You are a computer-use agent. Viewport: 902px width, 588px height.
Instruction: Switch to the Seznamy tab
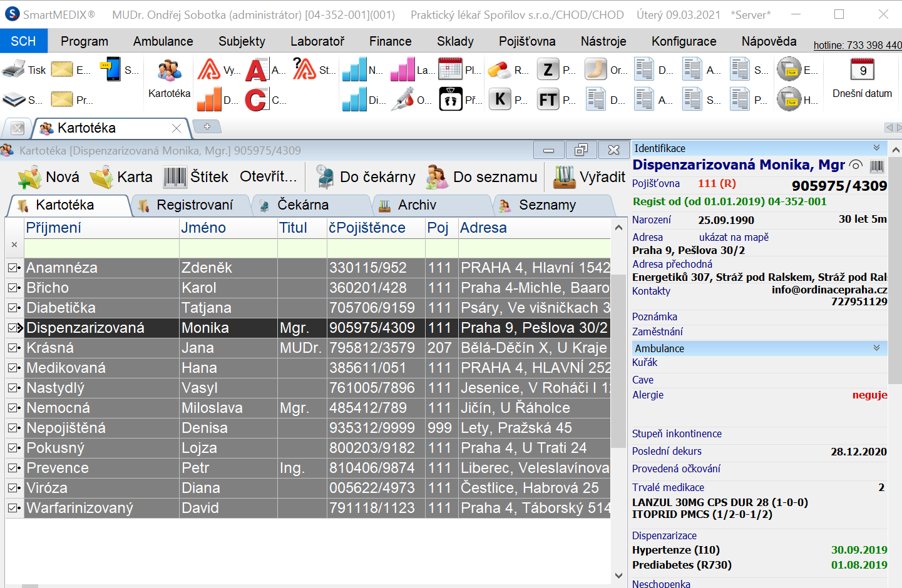click(553, 205)
